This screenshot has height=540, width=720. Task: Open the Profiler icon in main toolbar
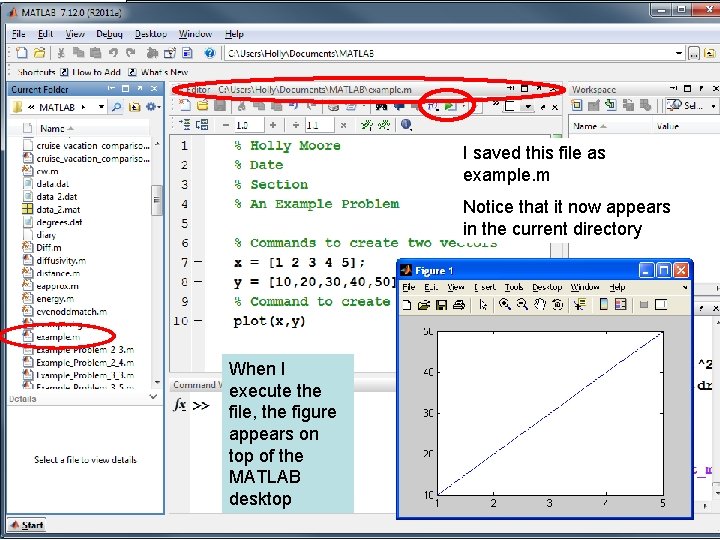(187, 53)
